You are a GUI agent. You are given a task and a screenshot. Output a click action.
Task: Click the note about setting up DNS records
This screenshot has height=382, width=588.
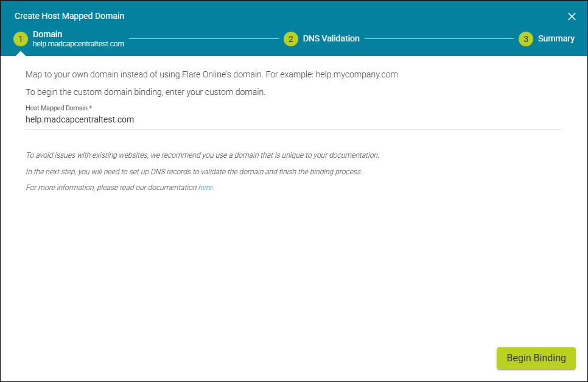tap(194, 172)
